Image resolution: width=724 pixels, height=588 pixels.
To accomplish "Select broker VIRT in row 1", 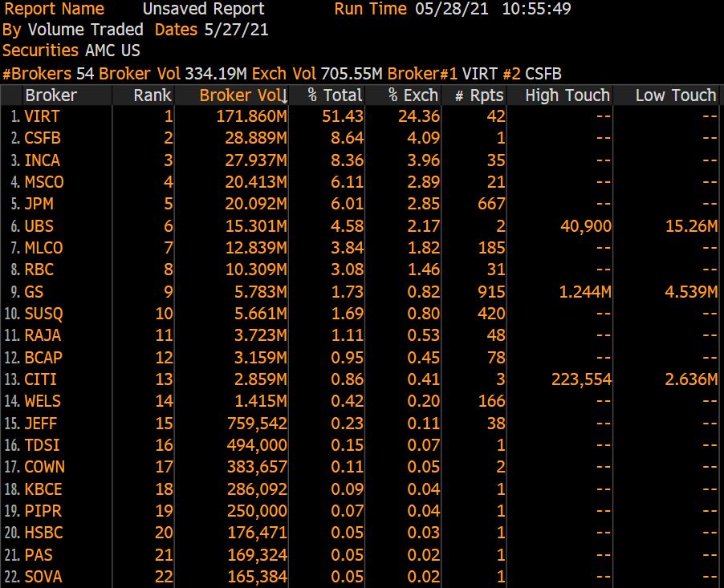I will click(x=42, y=116).
